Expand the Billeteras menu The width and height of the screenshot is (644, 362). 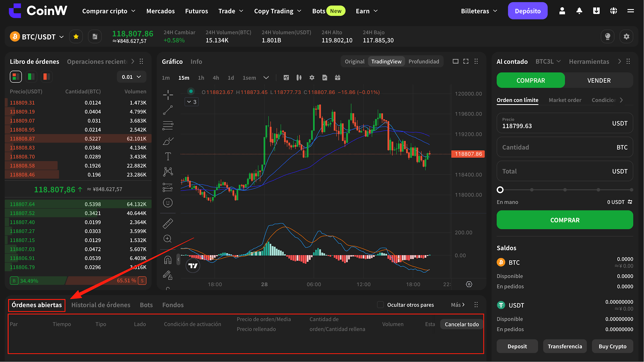pyautogui.click(x=479, y=11)
